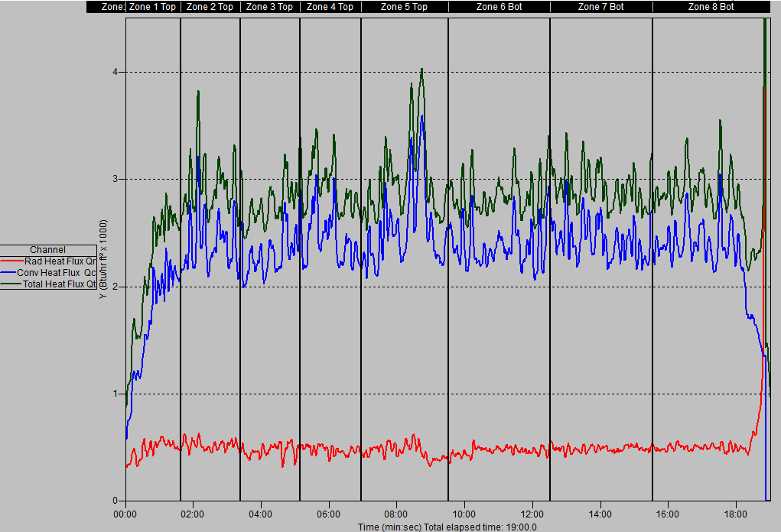Viewport: 781px width, 532px height.
Task: Select the Zone 1 Top header segment
Action: click(152, 7)
